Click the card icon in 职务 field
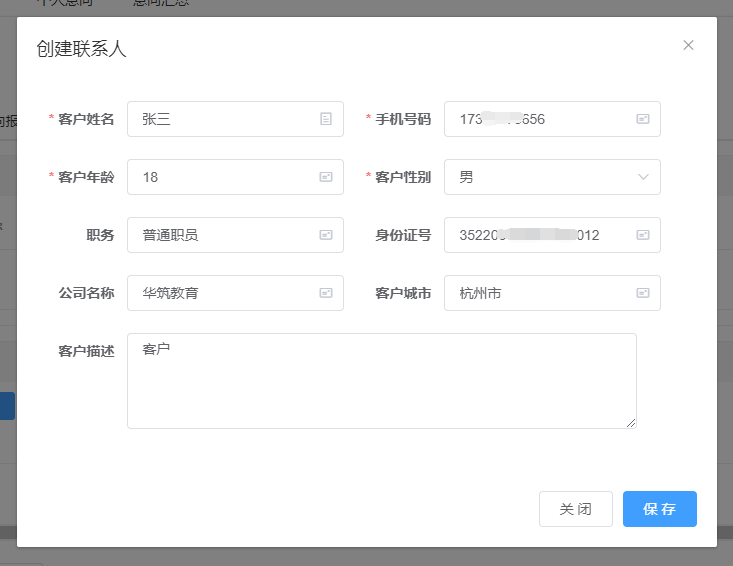The width and height of the screenshot is (733, 566). point(326,235)
